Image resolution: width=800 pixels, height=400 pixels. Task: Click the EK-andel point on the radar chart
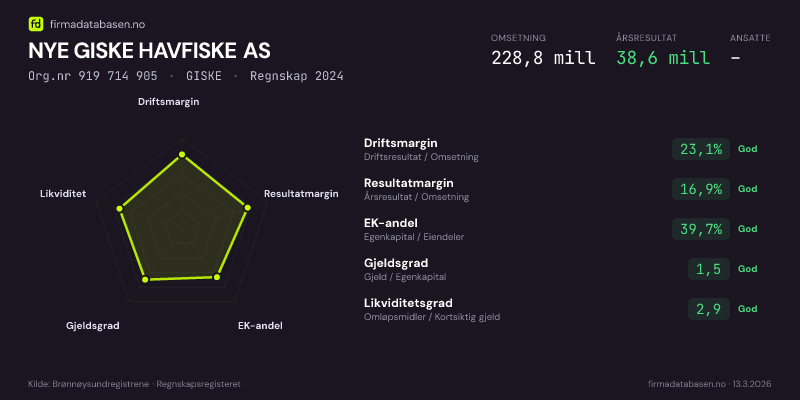(219, 276)
